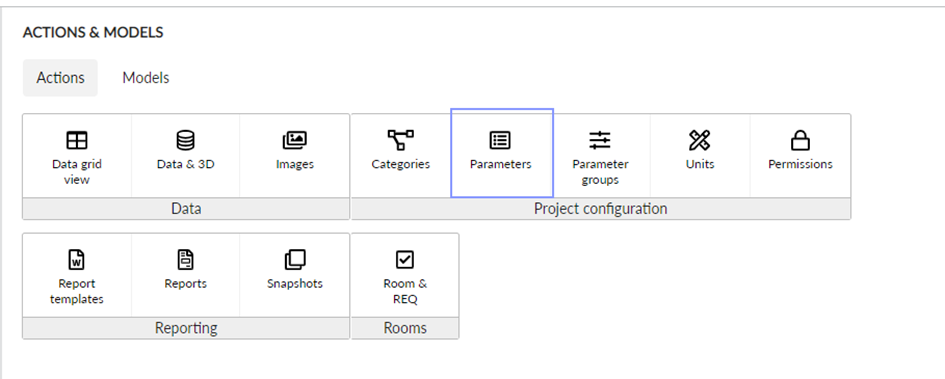Click the Reporting group footer bar
The image size is (945, 379).
click(x=186, y=328)
